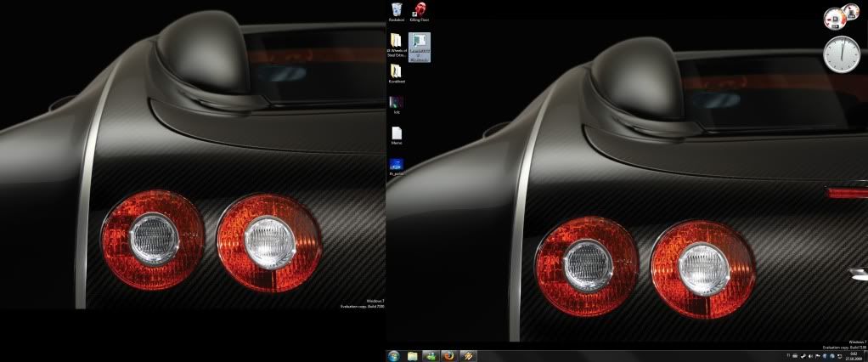Select the blue ffs_portable desktop icon
This screenshot has height=362, width=868.
click(397, 167)
